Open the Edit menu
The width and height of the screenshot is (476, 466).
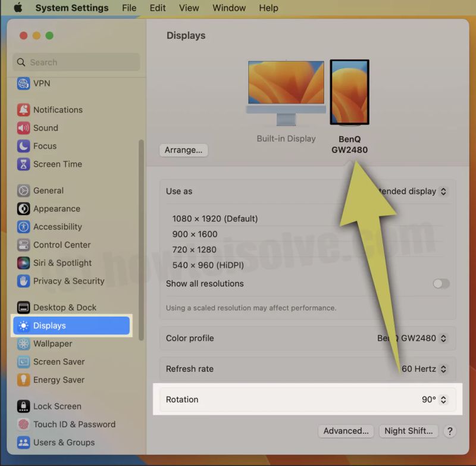tap(157, 8)
